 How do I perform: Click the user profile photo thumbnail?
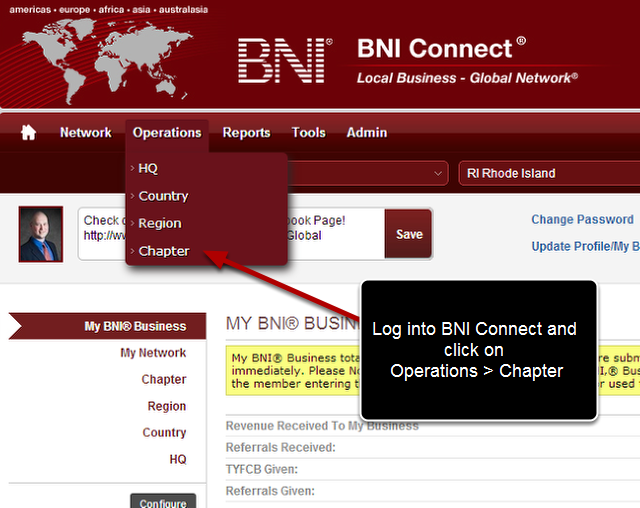(41, 234)
